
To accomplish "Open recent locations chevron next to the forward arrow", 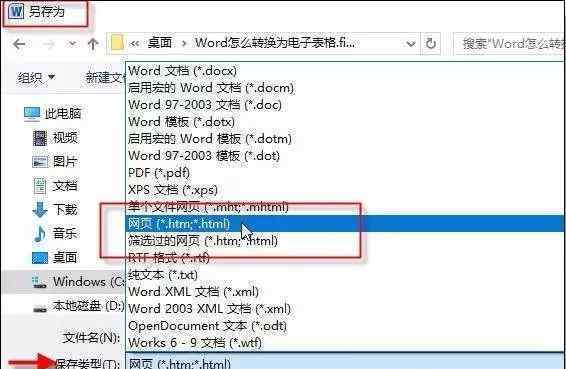I will [72, 44].
